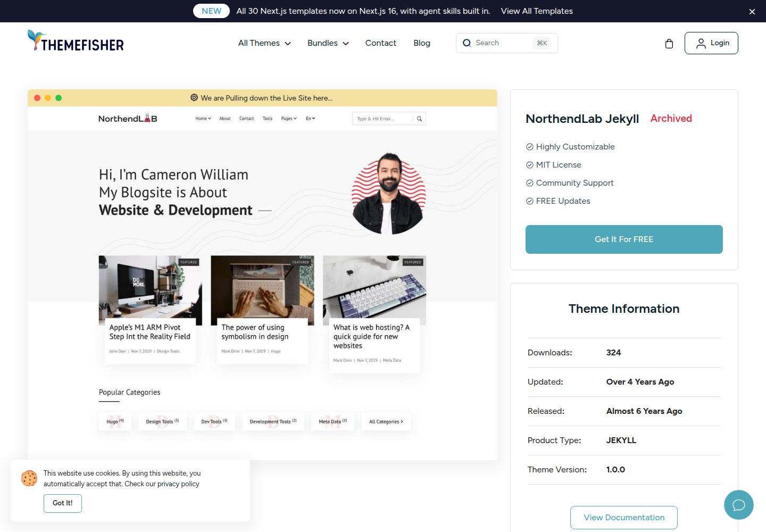
Task: Open Apple's M1 ARM Pivot post thumbnail
Action: coord(151,290)
